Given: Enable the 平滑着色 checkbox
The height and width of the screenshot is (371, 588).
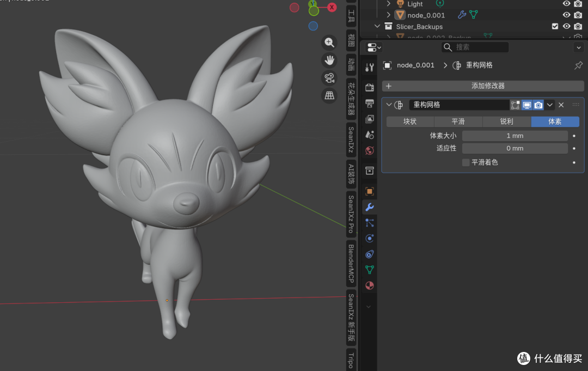Looking at the screenshot, I should 465,162.
